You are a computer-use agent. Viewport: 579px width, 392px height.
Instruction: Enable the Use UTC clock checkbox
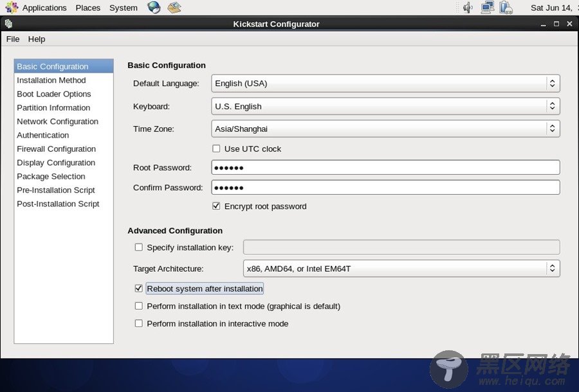tap(216, 148)
